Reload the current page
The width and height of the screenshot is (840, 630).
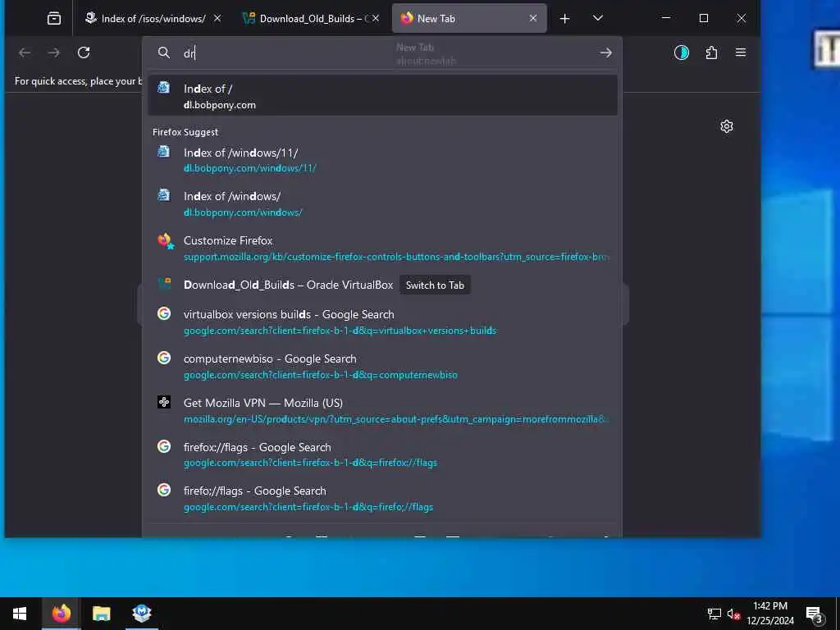pyautogui.click(x=84, y=52)
